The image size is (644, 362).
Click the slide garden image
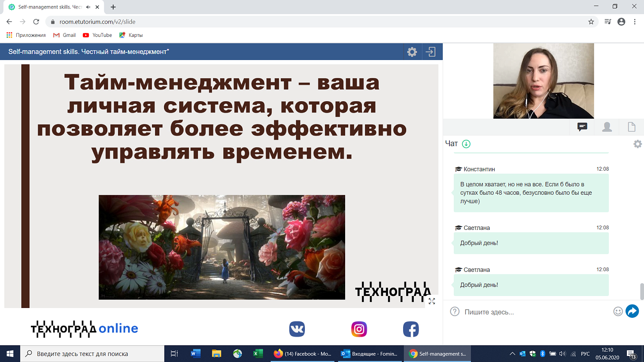point(222,247)
